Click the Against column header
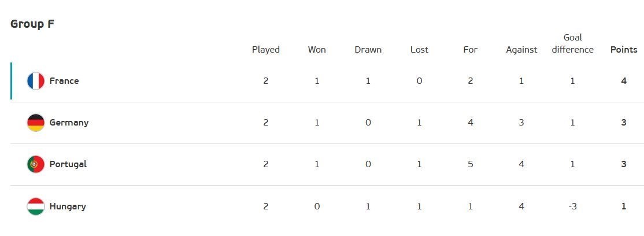Viewport: 644px width, 236px height. [521, 50]
